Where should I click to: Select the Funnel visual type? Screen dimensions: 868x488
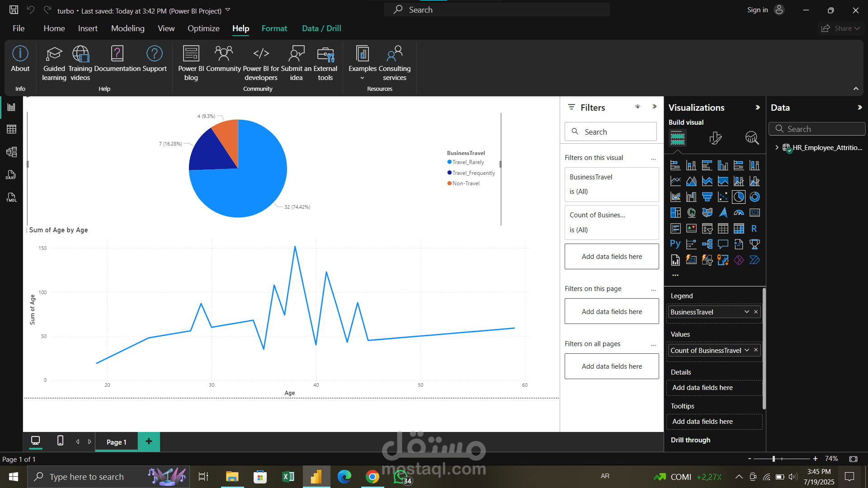[707, 197]
